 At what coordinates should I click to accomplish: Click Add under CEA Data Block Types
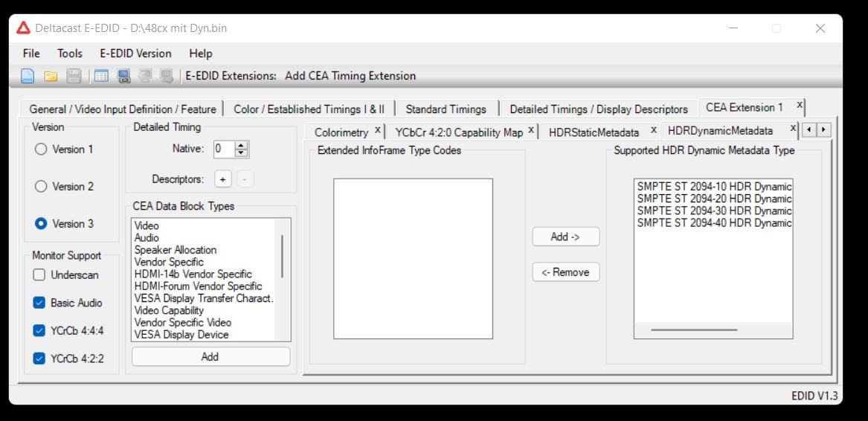click(210, 357)
